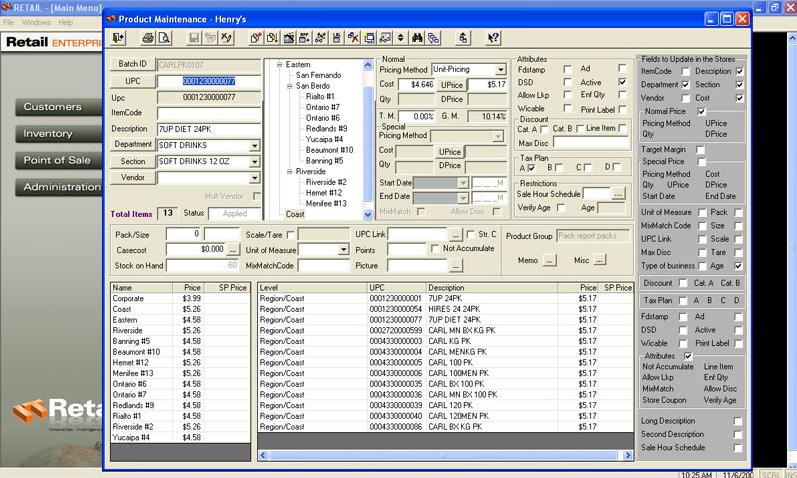
Task: Click the dark folder picture toolbar icon
Action: 288,38
